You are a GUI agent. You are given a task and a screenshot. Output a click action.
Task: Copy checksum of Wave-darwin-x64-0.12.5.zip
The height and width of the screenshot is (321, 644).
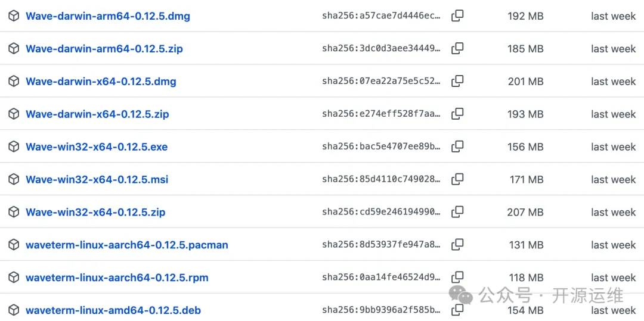[x=457, y=114]
